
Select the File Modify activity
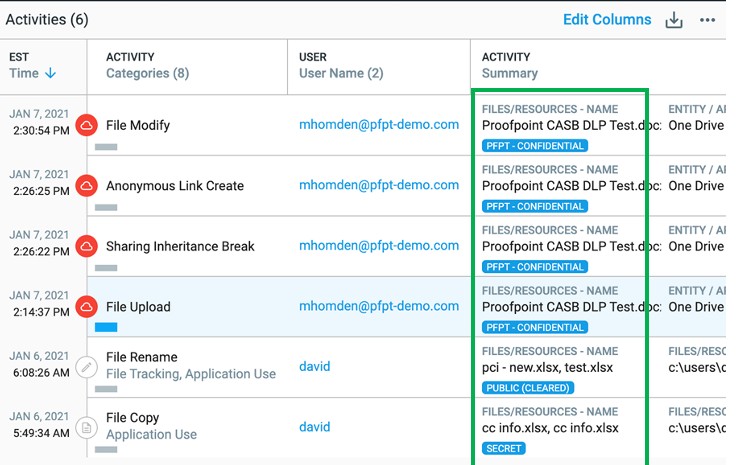138,125
